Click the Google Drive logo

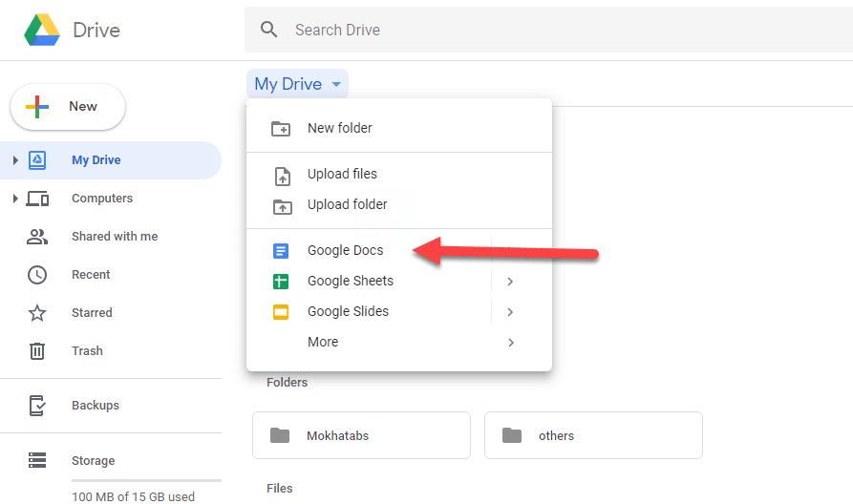42,30
